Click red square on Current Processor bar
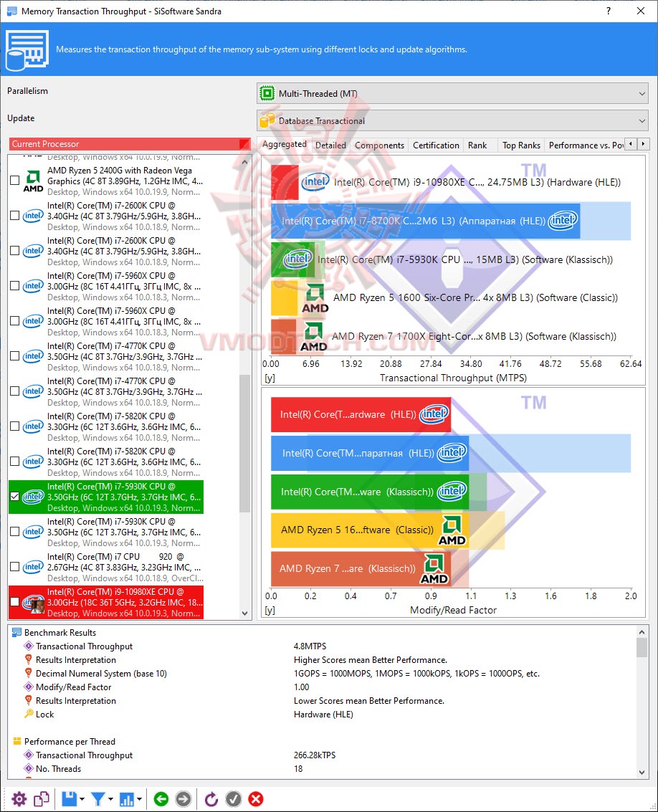Image resolution: width=658 pixels, height=812 pixels. (244, 144)
